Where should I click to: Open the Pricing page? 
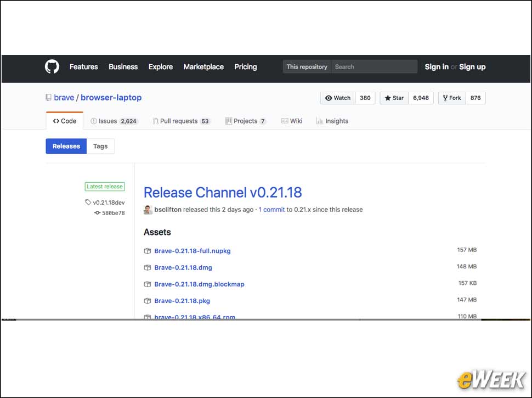pyautogui.click(x=246, y=67)
